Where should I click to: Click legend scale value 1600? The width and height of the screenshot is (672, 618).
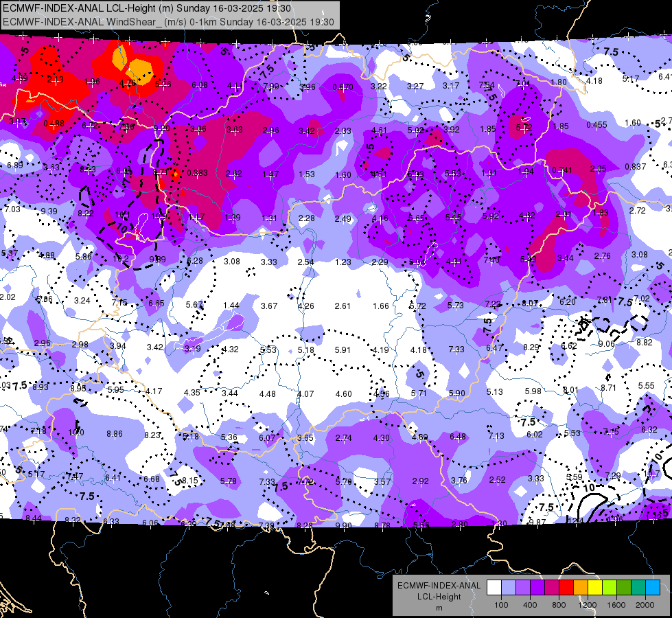616,605
